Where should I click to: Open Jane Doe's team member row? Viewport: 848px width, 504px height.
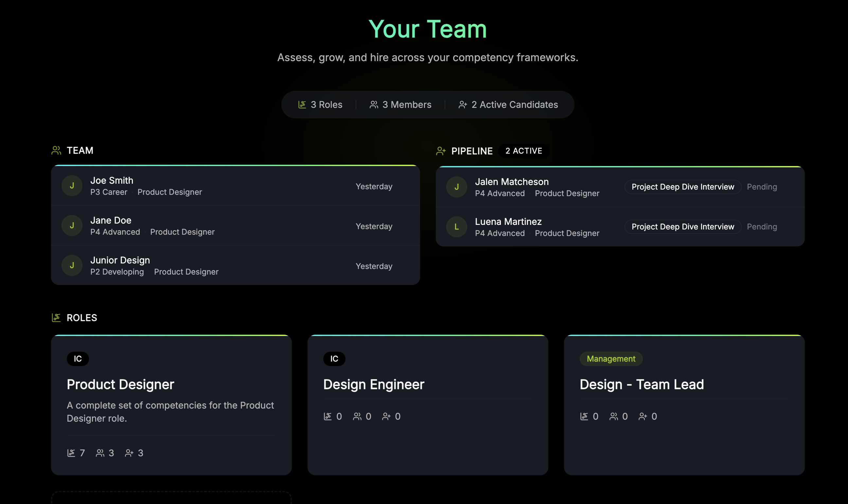236,226
